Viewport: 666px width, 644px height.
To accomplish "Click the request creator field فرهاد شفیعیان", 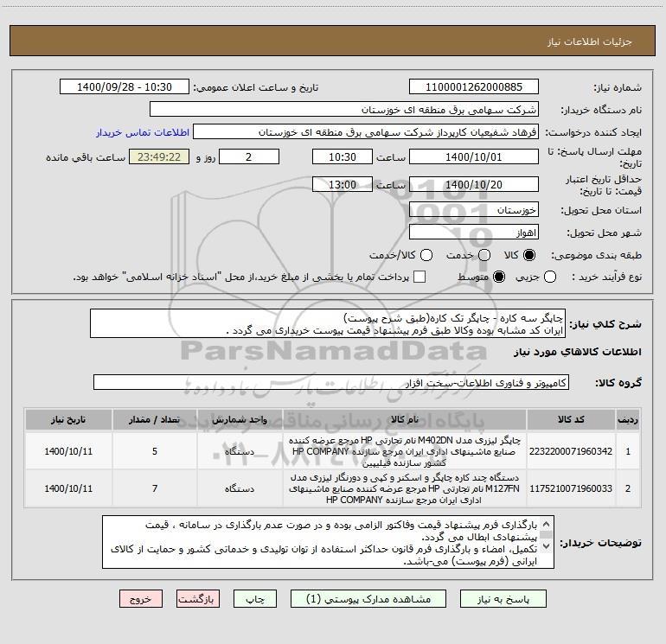I will (366, 132).
